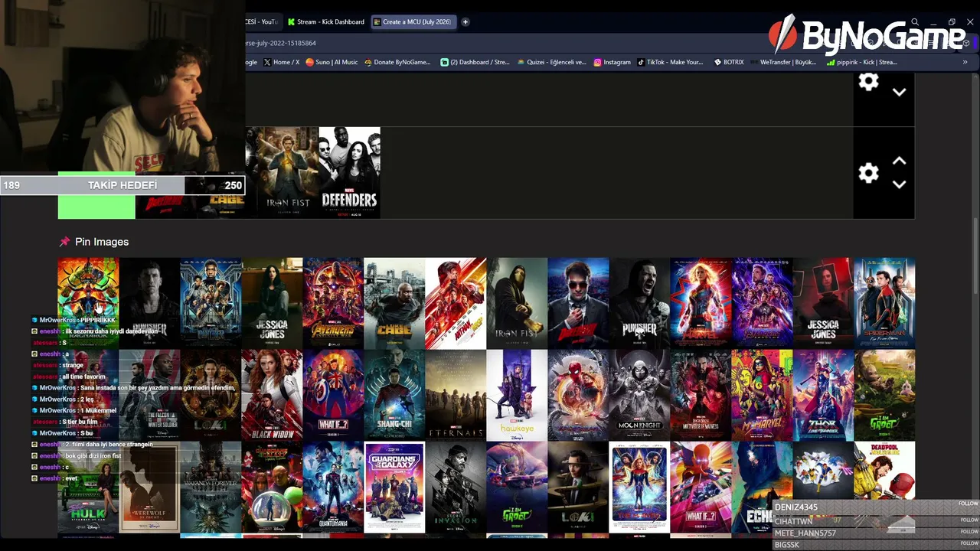Viewport: 980px width, 551px height.
Task: Select the screaming Punisher poster
Action: (639, 303)
